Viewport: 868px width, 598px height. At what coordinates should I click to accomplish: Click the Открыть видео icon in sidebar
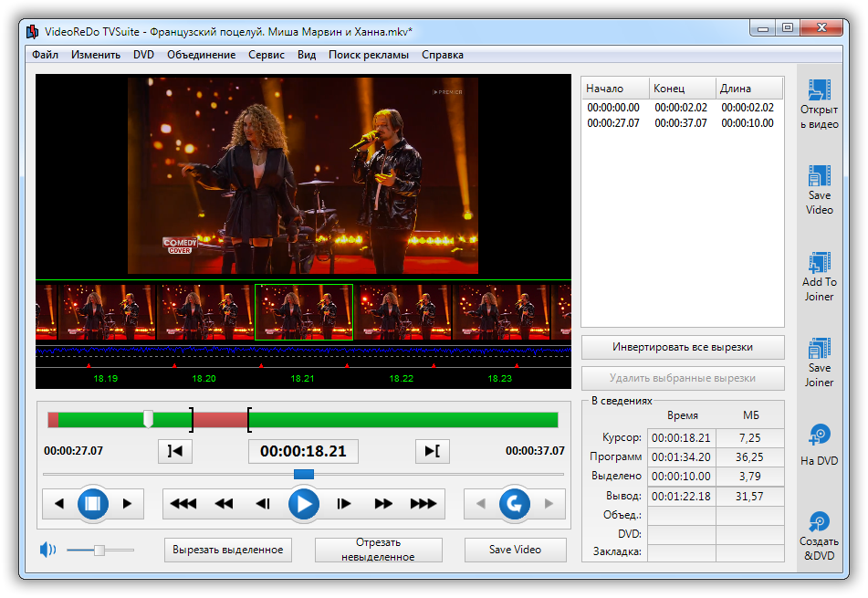tap(819, 92)
